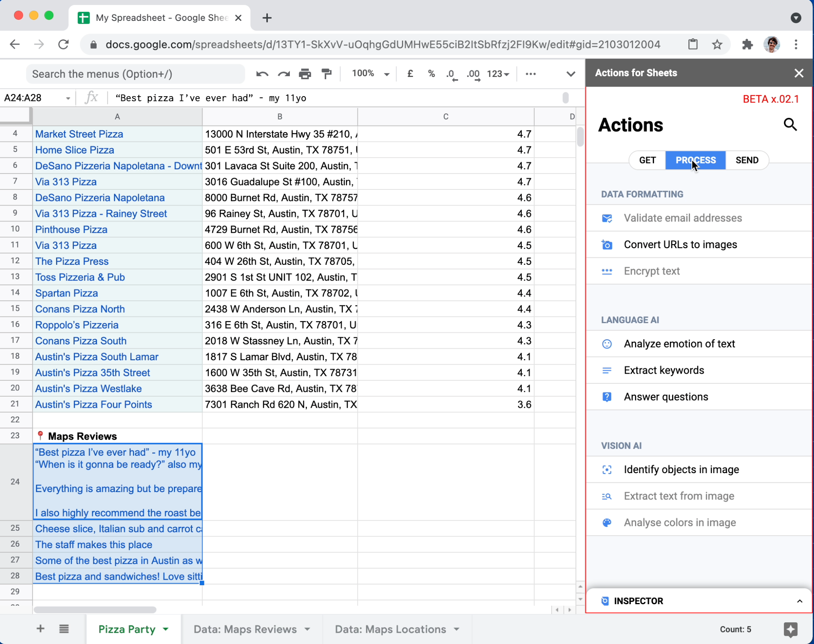This screenshot has width=814, height=644.
Task: Open the 123 number format dropdown
Action: pyautogui.click(x=498, y=74)
